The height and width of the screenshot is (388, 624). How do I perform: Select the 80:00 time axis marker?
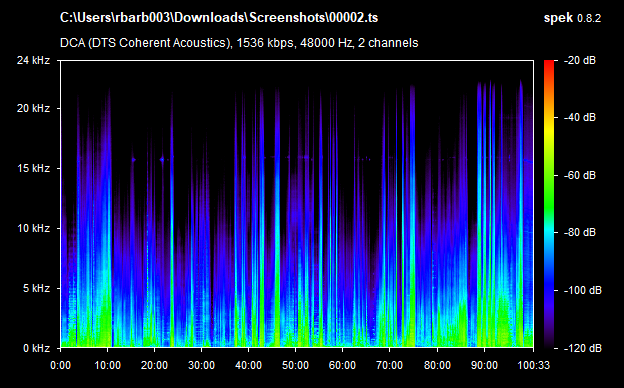437,365
